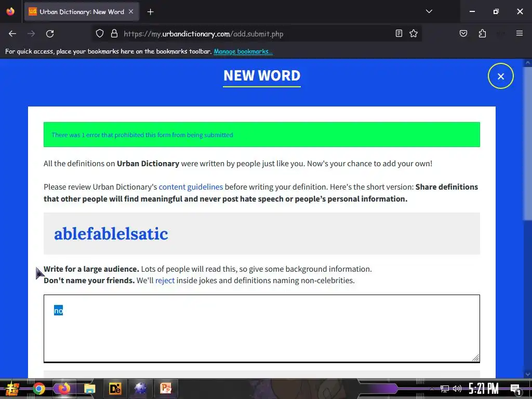Open the Firefox hamburger menu

click(x=520, y=33)
